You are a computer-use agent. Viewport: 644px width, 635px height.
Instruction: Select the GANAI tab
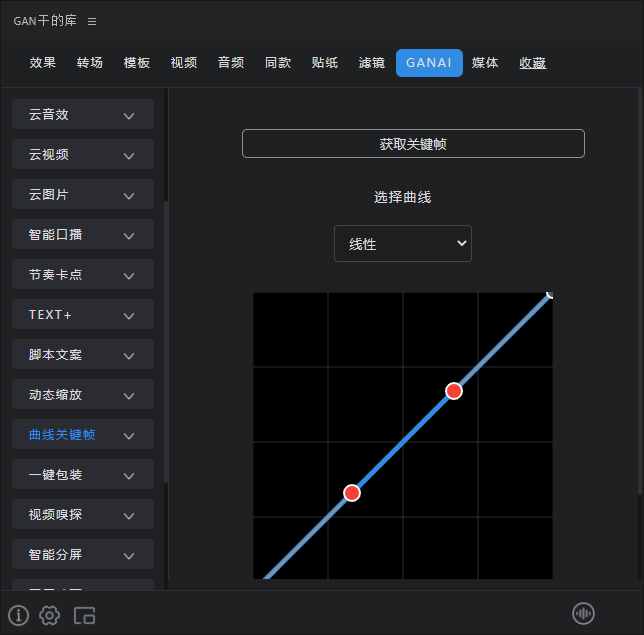click(429, 63)
